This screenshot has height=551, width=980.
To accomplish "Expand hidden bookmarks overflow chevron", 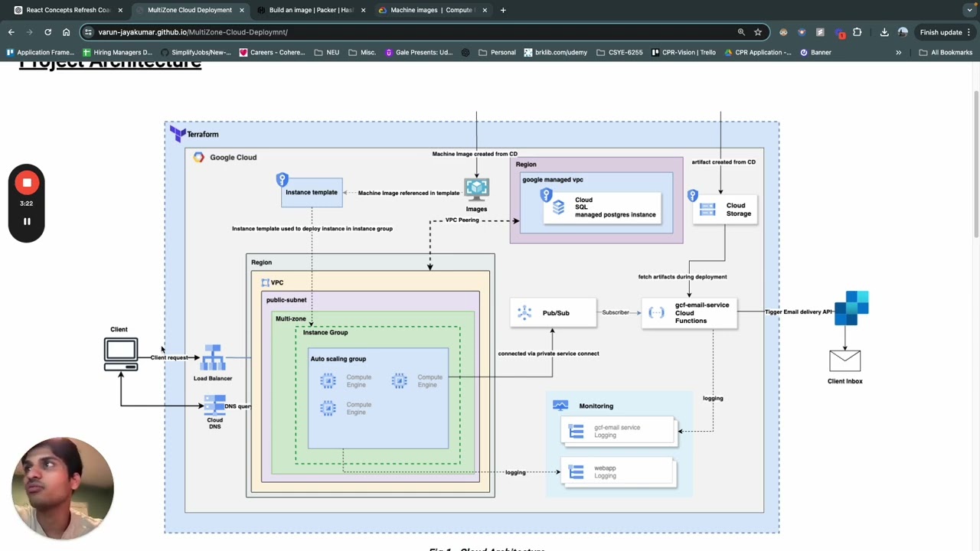I will 899,52.
